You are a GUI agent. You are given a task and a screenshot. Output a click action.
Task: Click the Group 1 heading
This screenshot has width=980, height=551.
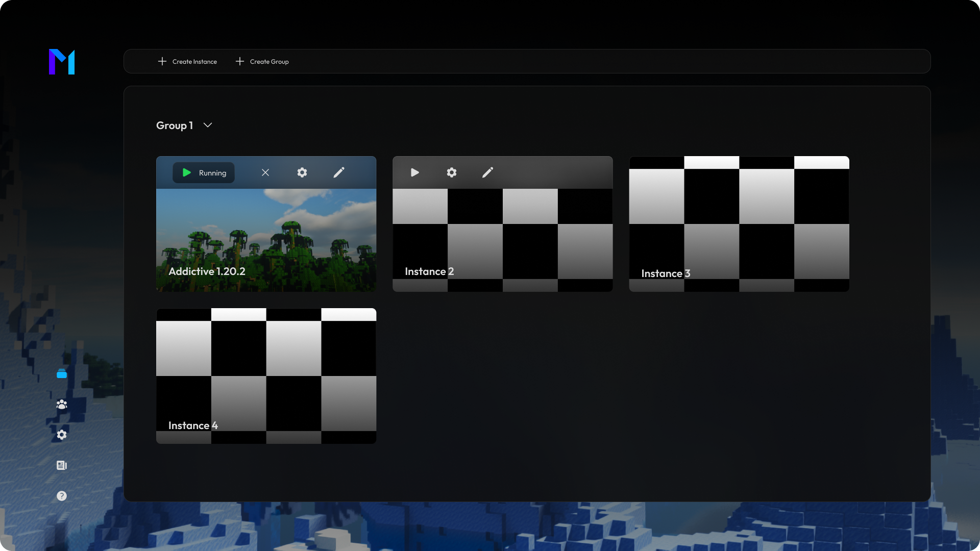coord(175,126)
